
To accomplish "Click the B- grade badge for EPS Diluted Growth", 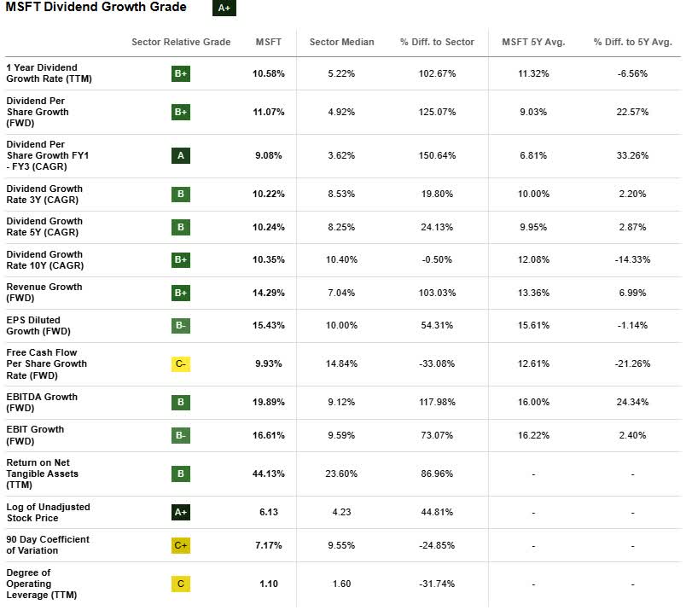I will (181, 327).
